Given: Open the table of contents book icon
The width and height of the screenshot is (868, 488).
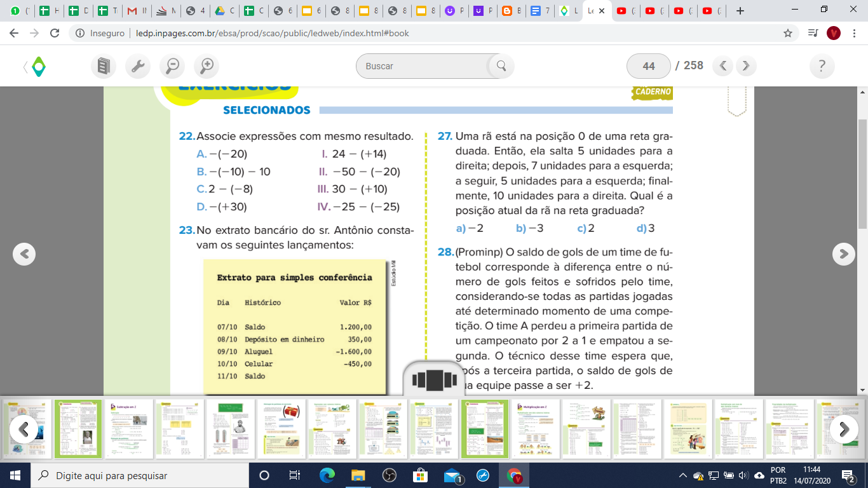Looking at the screenshot, I should click(104, 66).
